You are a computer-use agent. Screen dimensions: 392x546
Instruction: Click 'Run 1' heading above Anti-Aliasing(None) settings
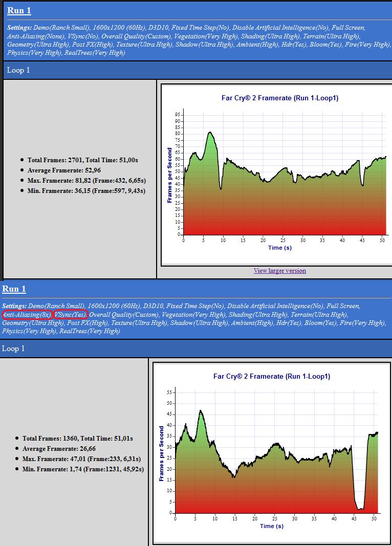pyautogui.click(x=19, y=10)
